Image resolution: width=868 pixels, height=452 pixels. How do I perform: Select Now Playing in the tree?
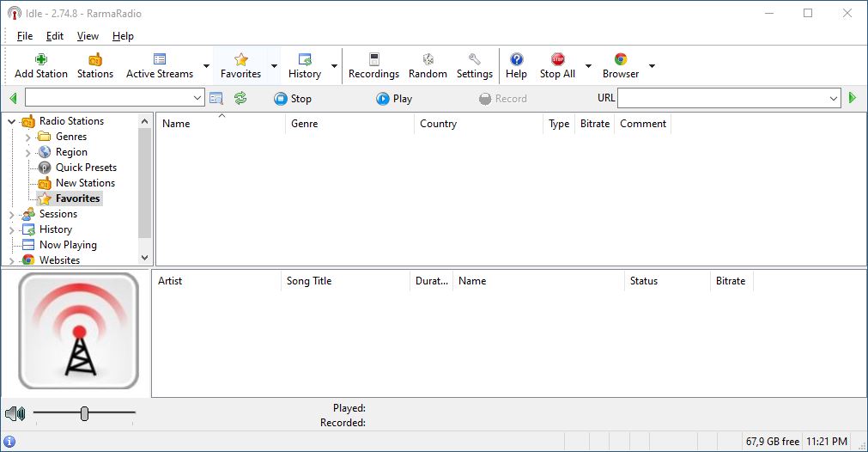click(x=68, y=245)
